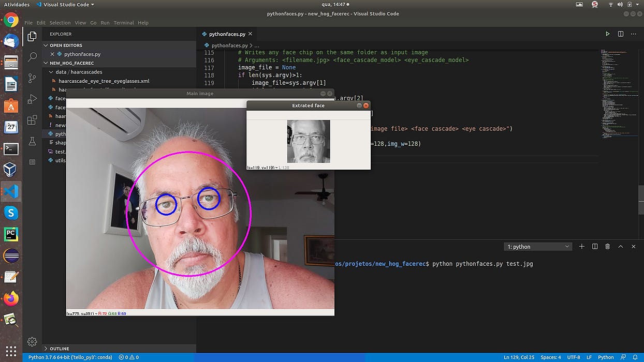Open a new terminal with the plus icon
This screenshot has width=644, height=362.
point(581,246)
